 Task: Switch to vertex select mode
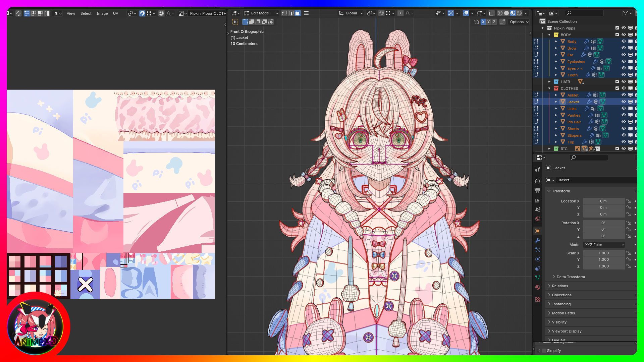click(284, 13)
